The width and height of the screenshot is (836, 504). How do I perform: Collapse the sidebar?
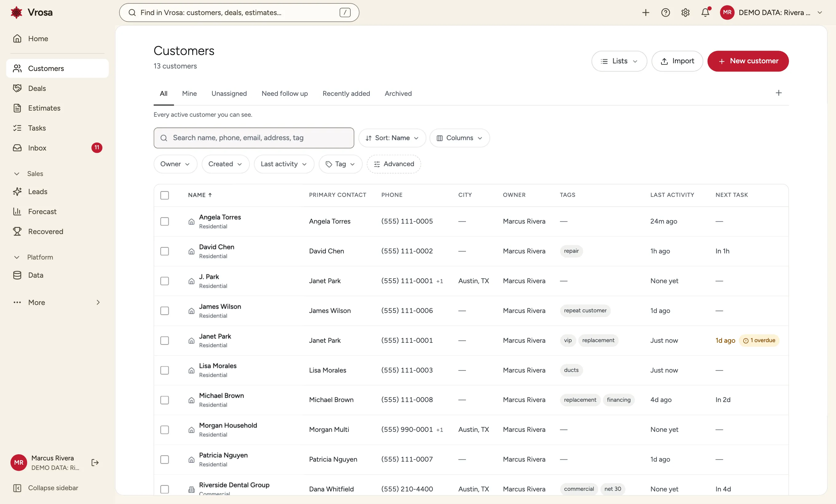coord(57,488)
